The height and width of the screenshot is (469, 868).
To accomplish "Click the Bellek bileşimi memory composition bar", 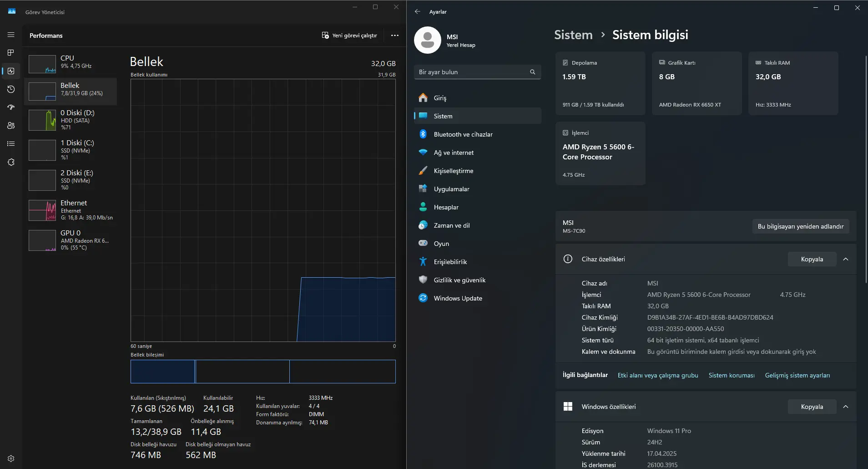I will [x=263, y=372].
